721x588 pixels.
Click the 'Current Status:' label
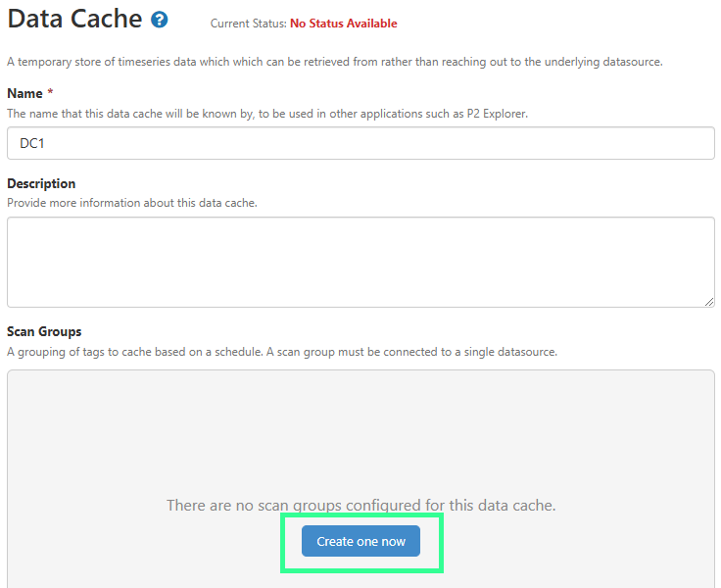[248, 24]
